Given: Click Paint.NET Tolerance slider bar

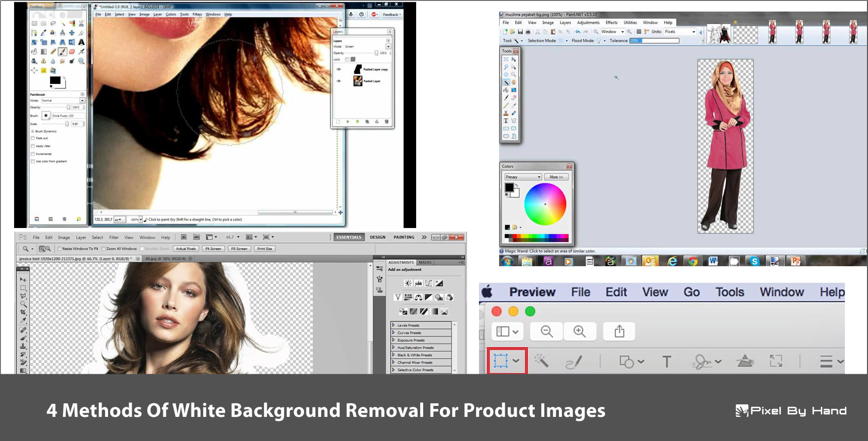Looking at the screenshot, I should pos(654,41).
